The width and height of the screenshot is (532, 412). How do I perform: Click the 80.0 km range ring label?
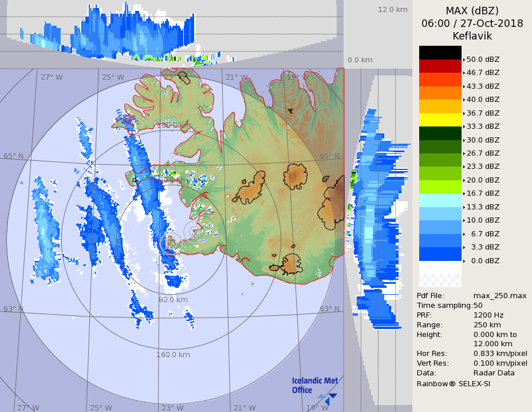click(174, 299)
